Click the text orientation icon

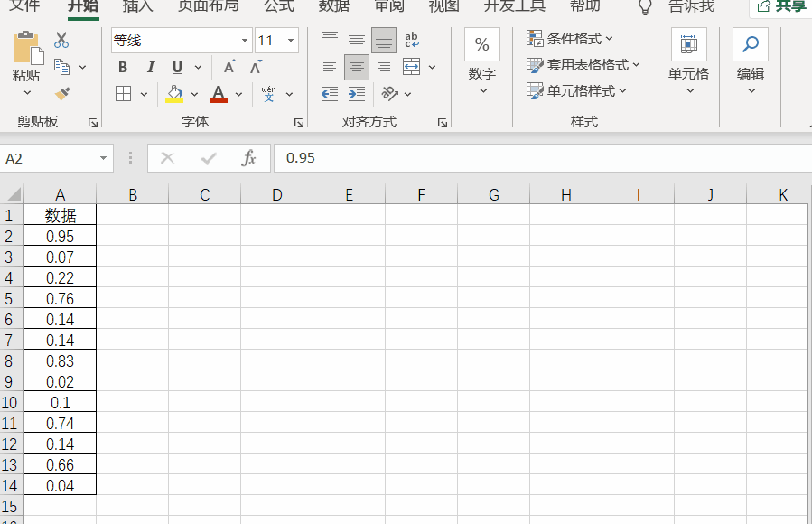point(389,94)
